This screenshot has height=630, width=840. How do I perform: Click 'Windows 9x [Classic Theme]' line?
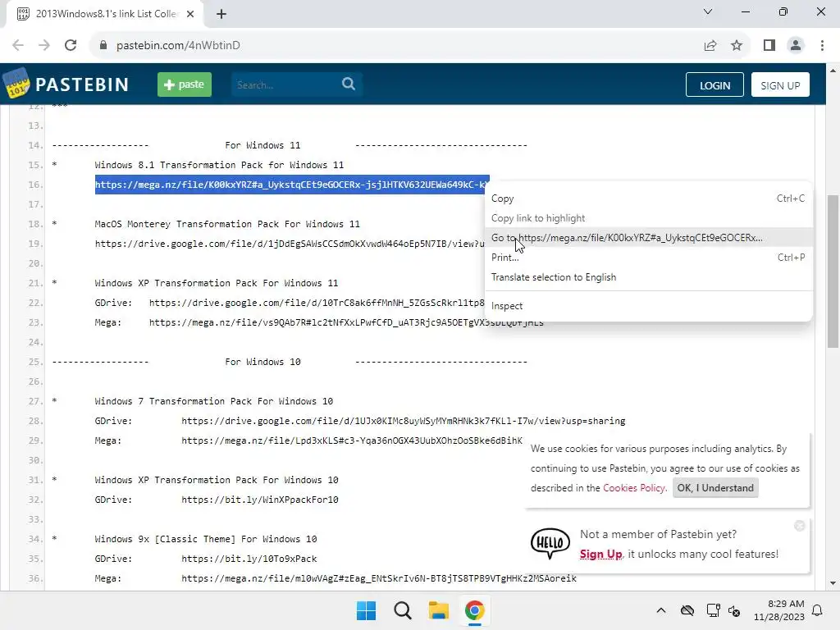[206, 539]
